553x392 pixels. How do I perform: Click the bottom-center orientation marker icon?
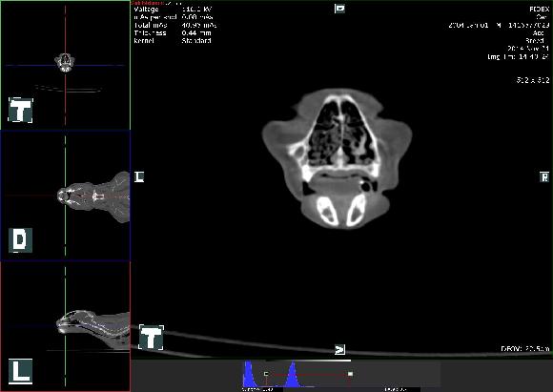point(339,350)
